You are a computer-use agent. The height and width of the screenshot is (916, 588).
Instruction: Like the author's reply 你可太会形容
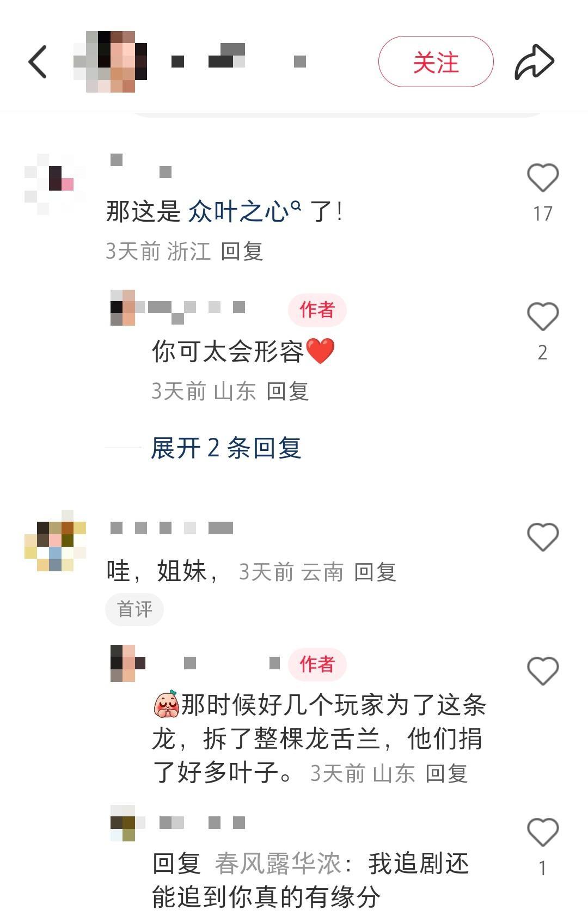(x=543, y=316)
